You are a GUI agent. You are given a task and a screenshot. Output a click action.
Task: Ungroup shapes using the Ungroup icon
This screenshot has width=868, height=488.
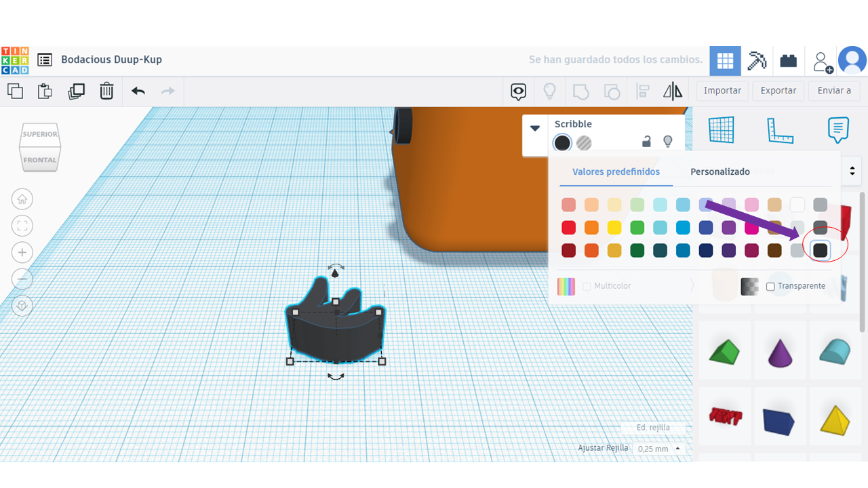(x=612, y=91)
